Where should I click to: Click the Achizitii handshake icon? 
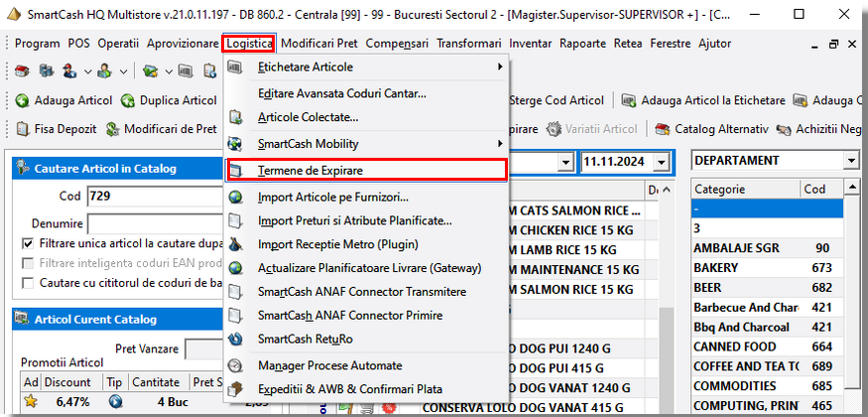pos(784,129)
